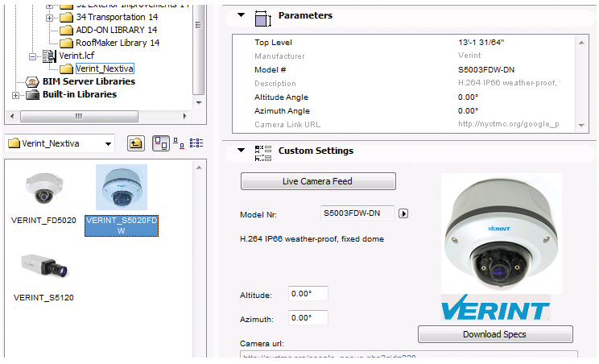Click the thumbnail list scroll up arrow
The width and height of the screenshot is (599, 364).
[x=199, y=168]
